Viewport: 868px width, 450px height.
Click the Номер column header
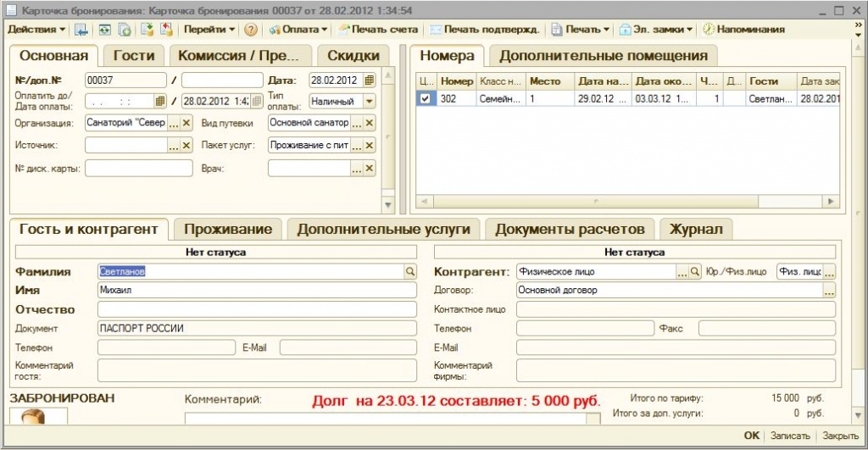[x=457, y=81]
